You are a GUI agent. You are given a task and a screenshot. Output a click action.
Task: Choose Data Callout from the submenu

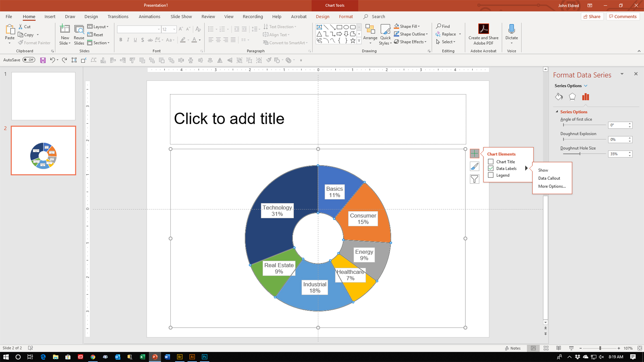[x=549, y=178]
